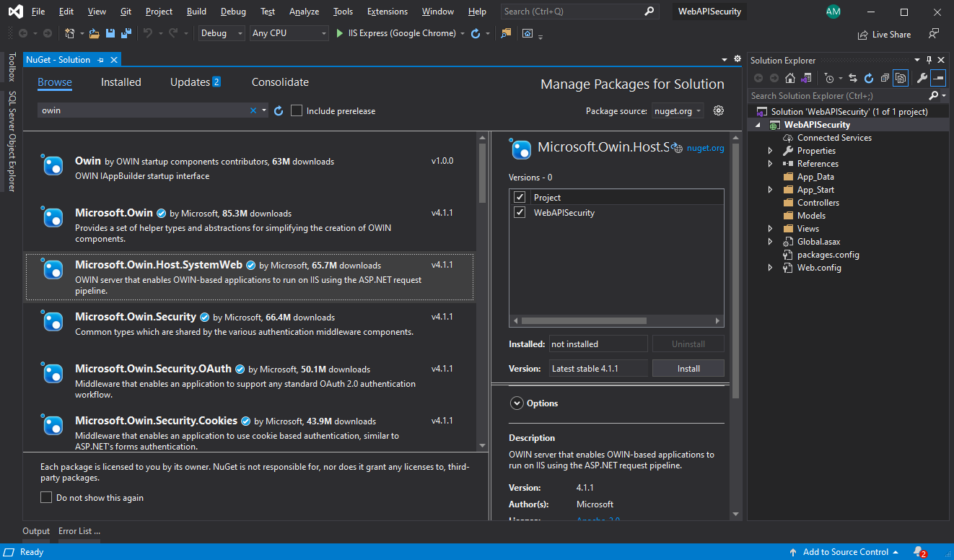Screen dimensions: 954x560
Task: Click the New Item toolbar icon
Action: [x=70, y=33]
